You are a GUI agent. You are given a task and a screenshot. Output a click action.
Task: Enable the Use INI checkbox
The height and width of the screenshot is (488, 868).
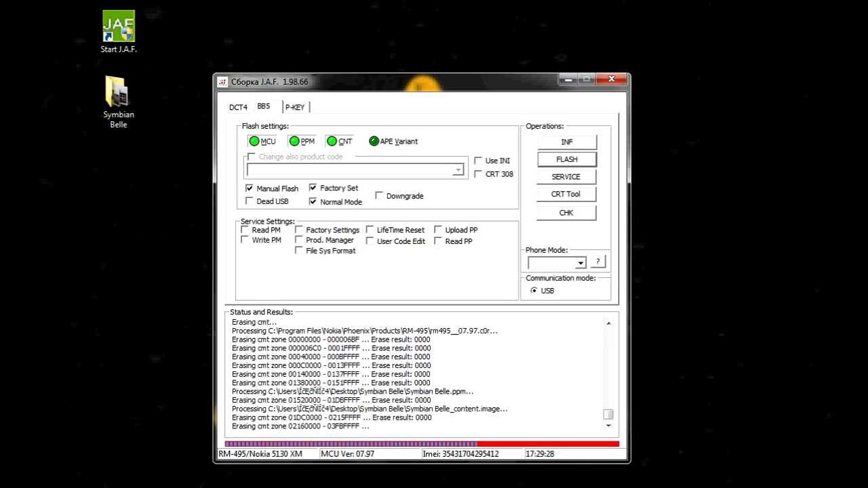click(478, 161)
